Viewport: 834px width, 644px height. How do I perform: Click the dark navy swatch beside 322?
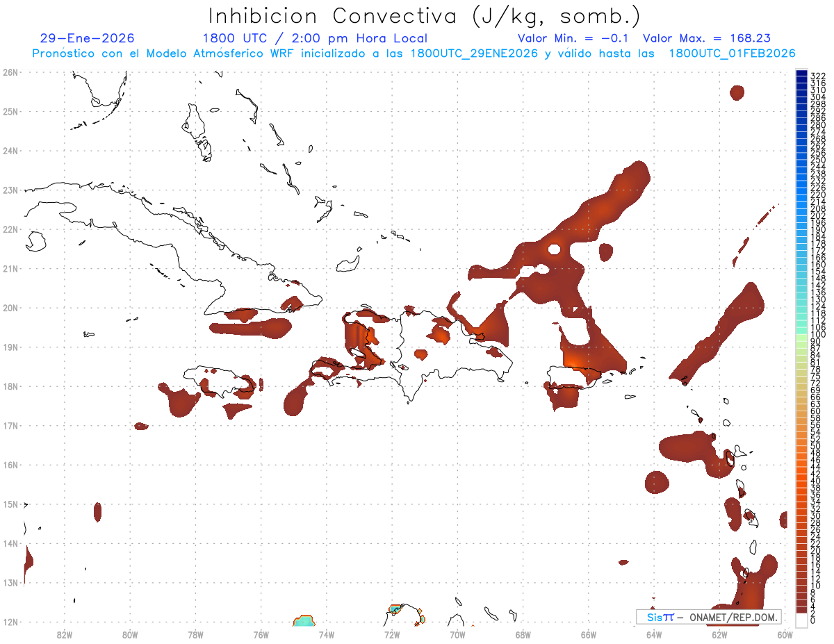pyautogui.click(x=801, y=74)
